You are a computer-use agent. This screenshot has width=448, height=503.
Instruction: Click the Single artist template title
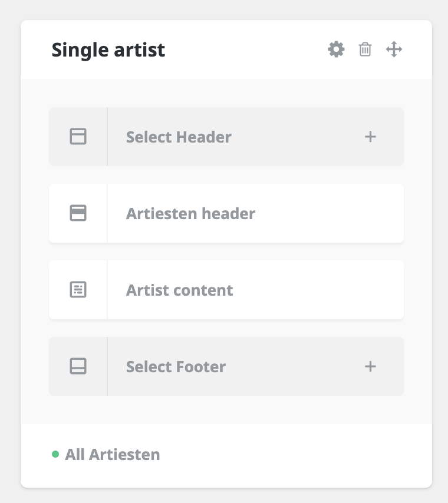pos(108,50)
